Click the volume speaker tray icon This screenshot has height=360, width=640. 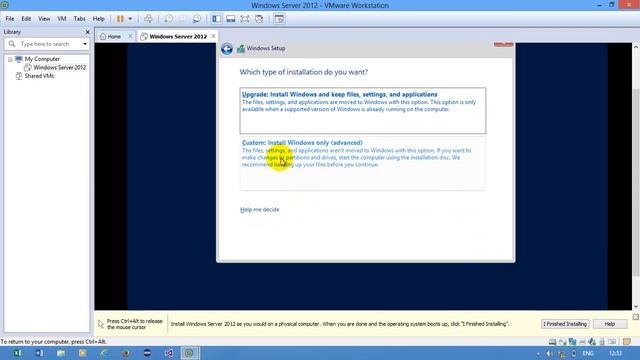(549, 353)
